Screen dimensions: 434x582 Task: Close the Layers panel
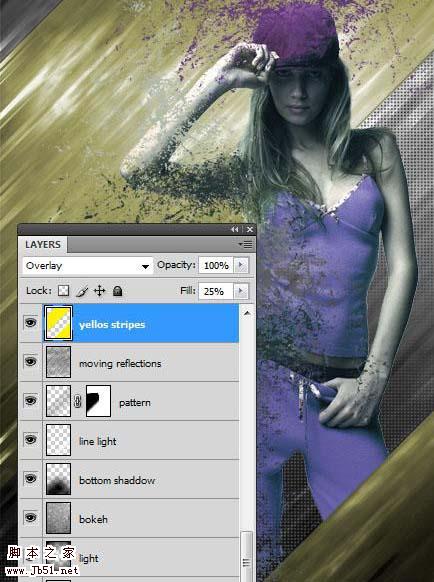click(x=250, y=230)
